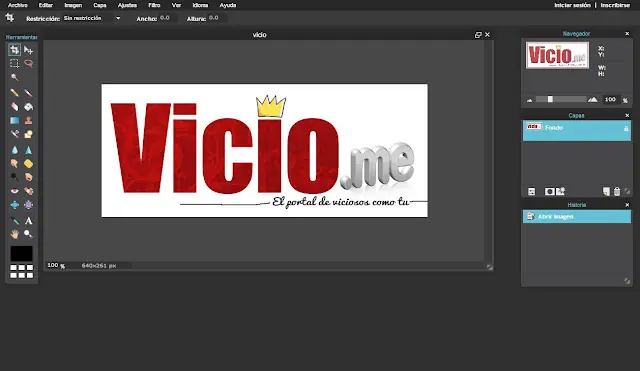Click the Iniciar sesión link
Image resolution: width=640 pixels, height=371 pixels.
pyautogui.click(x=572, y=5)
